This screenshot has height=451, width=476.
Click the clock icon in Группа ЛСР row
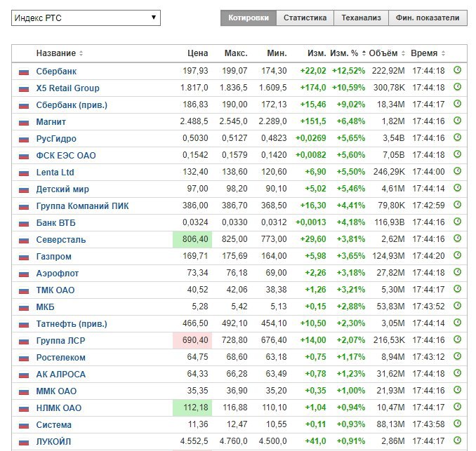click(457, 339)
